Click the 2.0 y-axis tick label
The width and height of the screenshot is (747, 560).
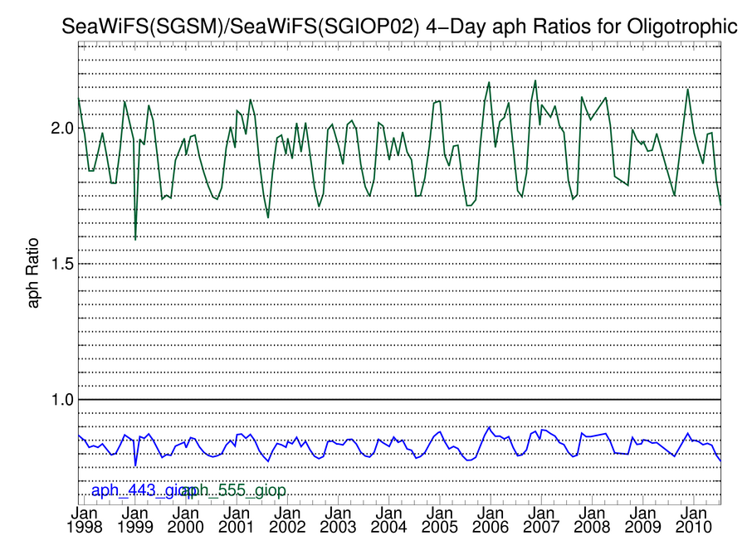pyautogui.click(x=62, y=128)
